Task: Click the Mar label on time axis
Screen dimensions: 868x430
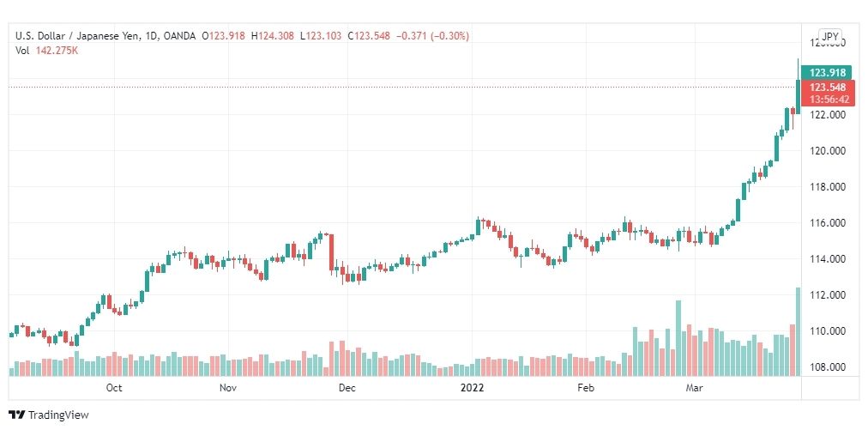Action: pos(694,387)
